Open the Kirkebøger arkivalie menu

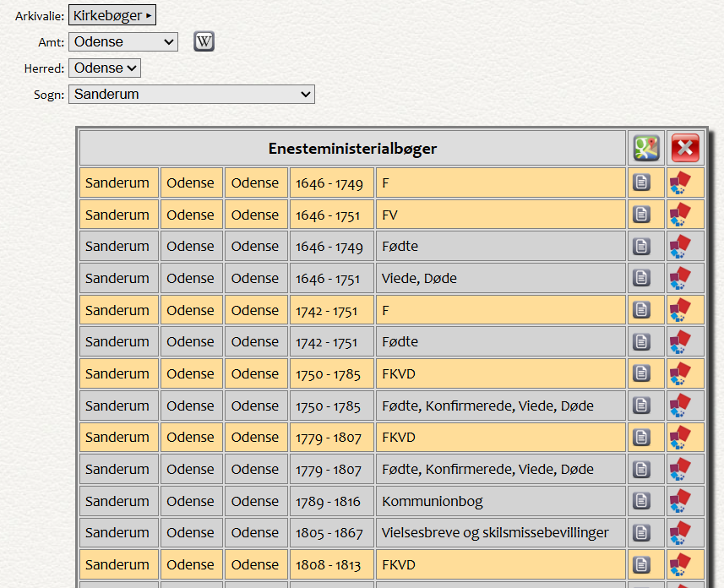(x=112, y=15)
